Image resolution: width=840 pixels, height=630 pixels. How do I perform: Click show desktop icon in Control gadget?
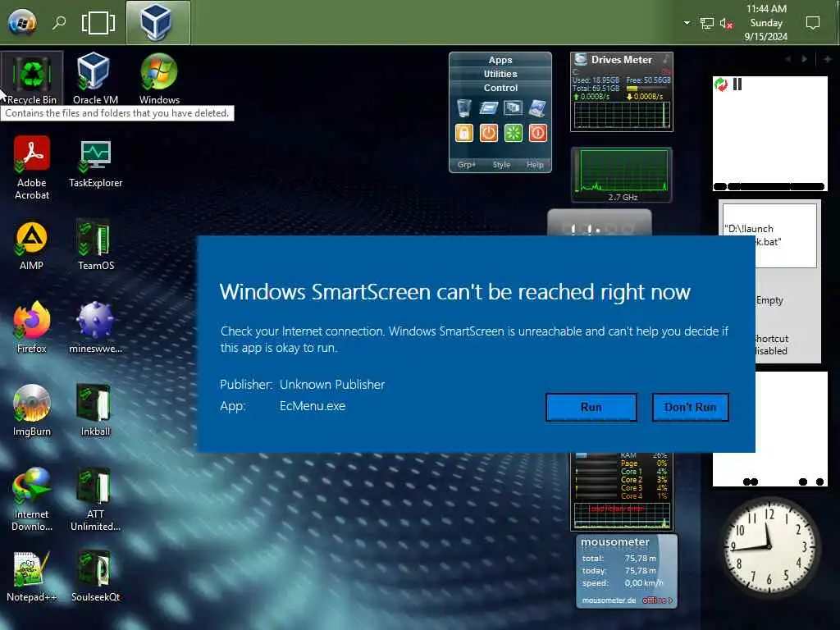pyautogui.click(x=538, y=108)
